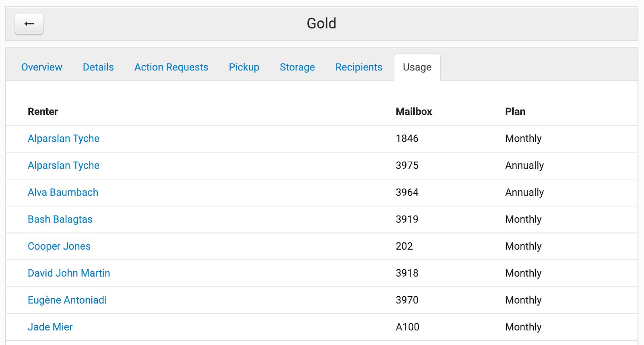Open Jade Mier renter profile

50,327
